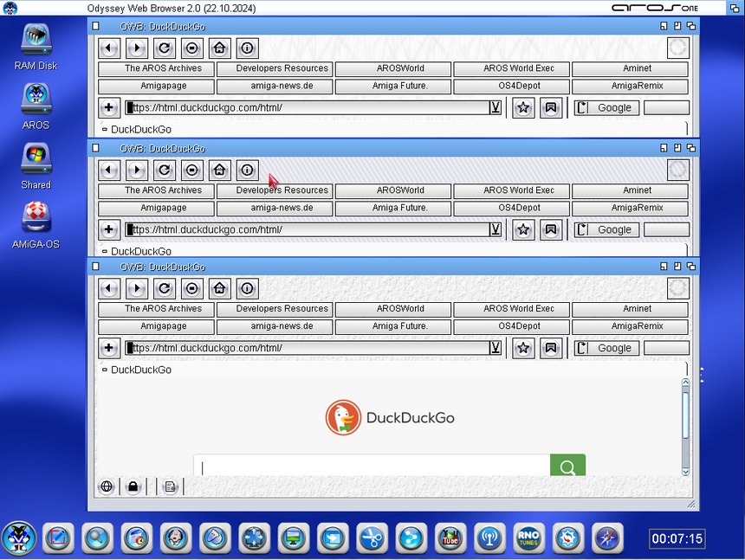The height and width of the screenshot is (560, 745).
Task: Toggle the page icon in the bottom status bar
Action: click(171, 486)
